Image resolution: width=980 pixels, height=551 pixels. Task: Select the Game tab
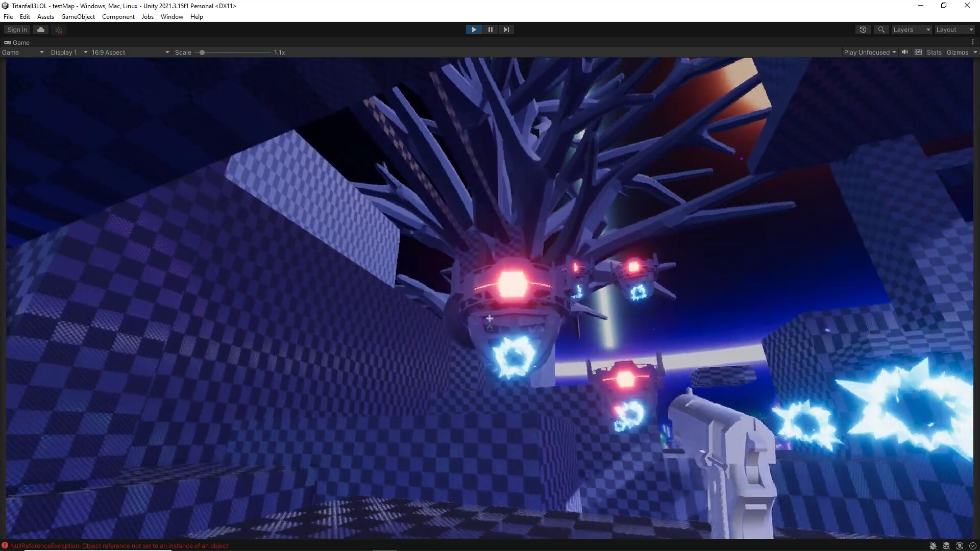click(17, 42)
